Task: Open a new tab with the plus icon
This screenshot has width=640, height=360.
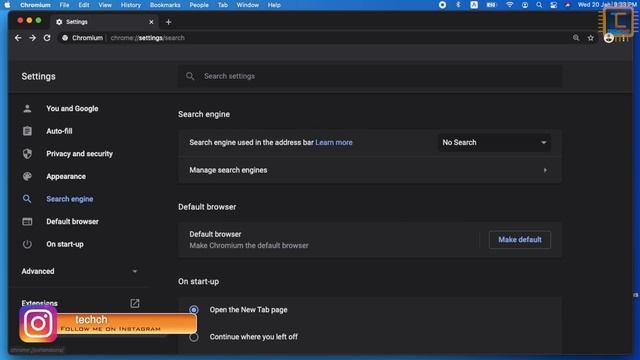Action: (169, 22)
